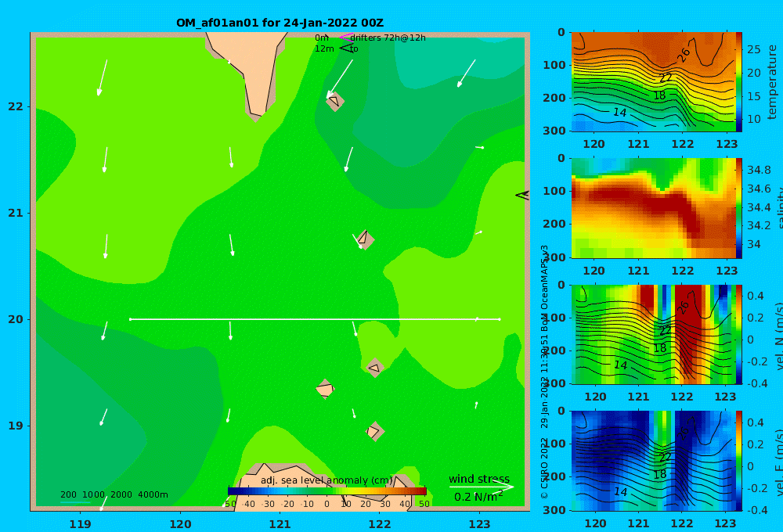783x532 pixels.
Task: Select the island marker near 20.75°N 121.85°E
Action: coord(365,239)
